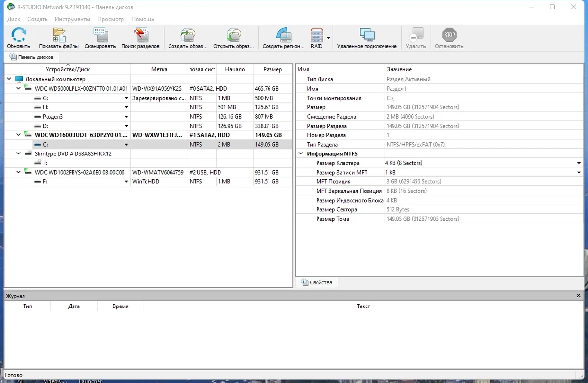Viewport: 588px width, 383px height.
Task: Click Локальный компьютер monitor icon
Action: click(19, 79)
